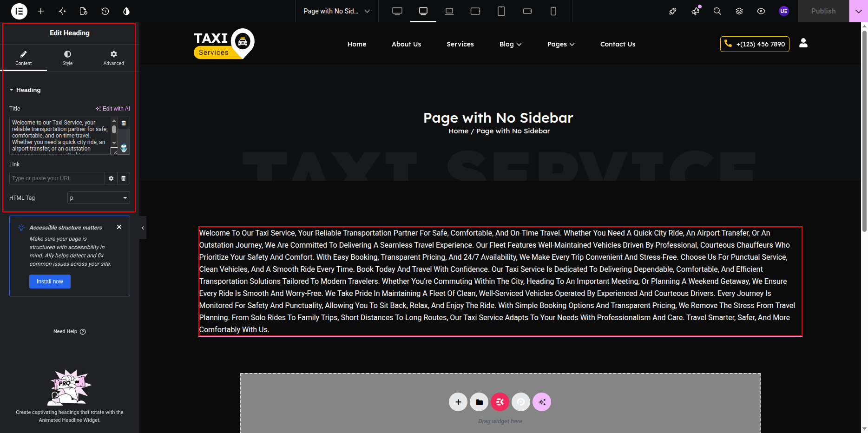Click the purple UE account icon
The image size is (868, 433).
[x=784, y=11]
